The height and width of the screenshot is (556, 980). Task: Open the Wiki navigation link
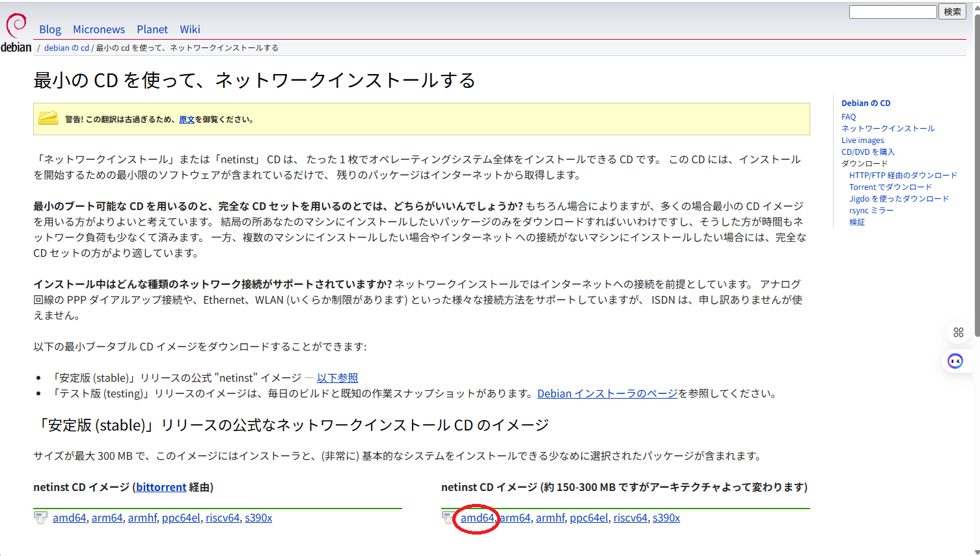[x=190, y=29]
